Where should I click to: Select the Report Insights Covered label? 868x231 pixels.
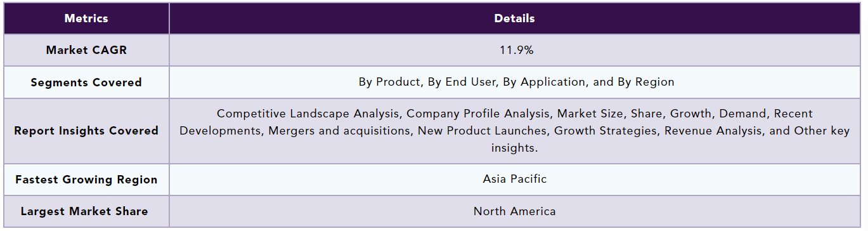tap(86, 131)
